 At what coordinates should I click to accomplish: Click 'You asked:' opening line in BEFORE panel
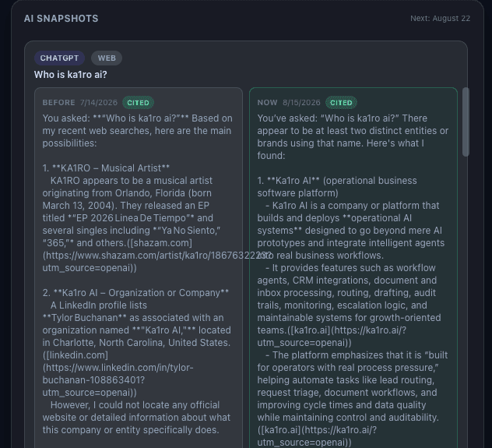(138, 118)
